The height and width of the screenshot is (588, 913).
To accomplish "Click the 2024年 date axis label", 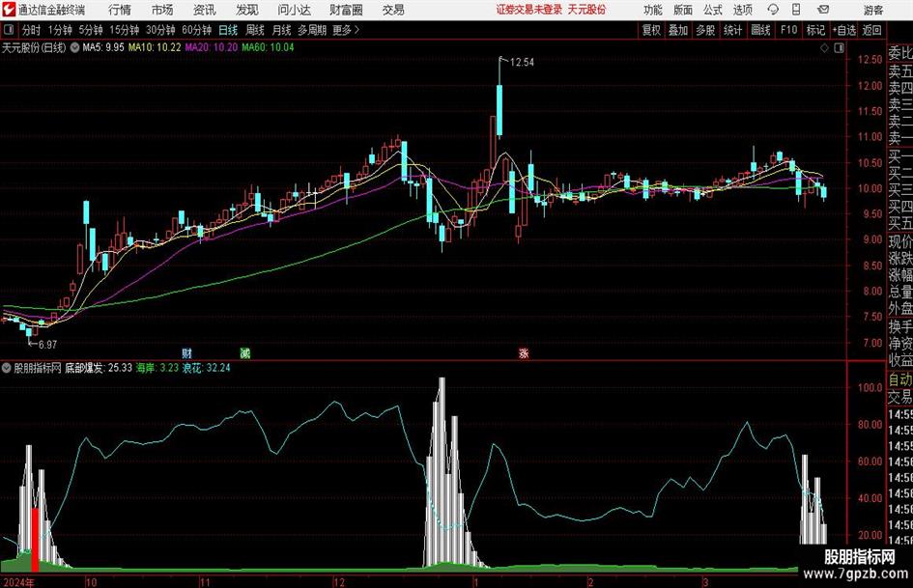I will click(x=18, y=582).
